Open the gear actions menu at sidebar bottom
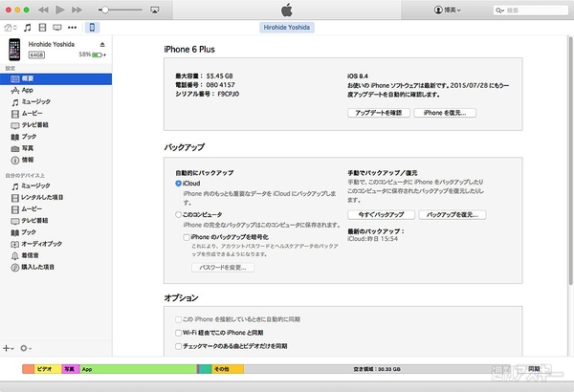The width and height of the screenshot is (574, 392). (26, 348)
